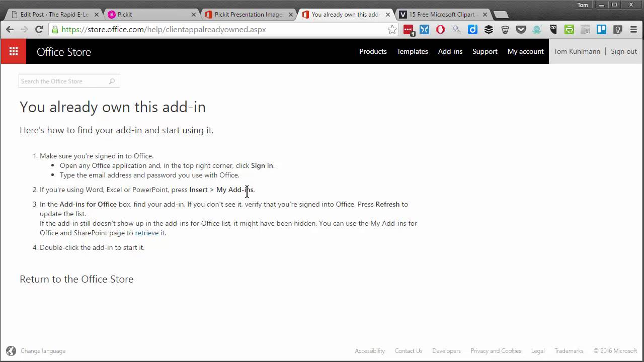Click the blue X-shaped extension icon
644x362 pixels.
[x=424, y=30]
